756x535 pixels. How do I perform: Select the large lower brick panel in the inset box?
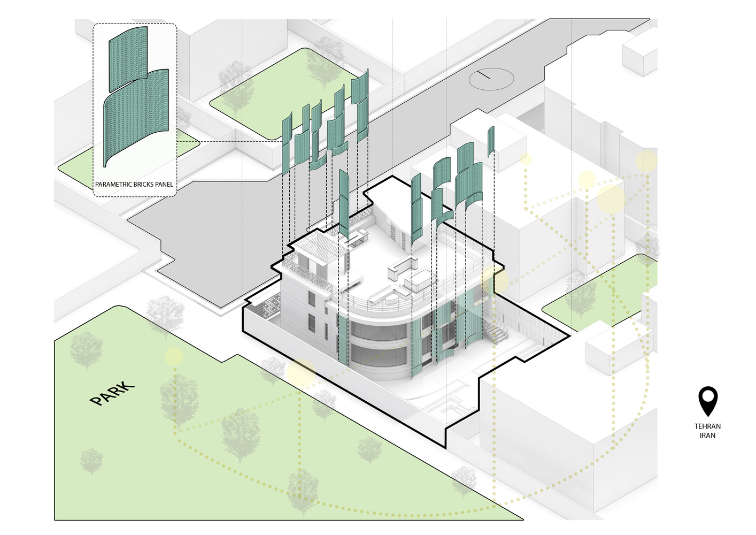[137, 117]
